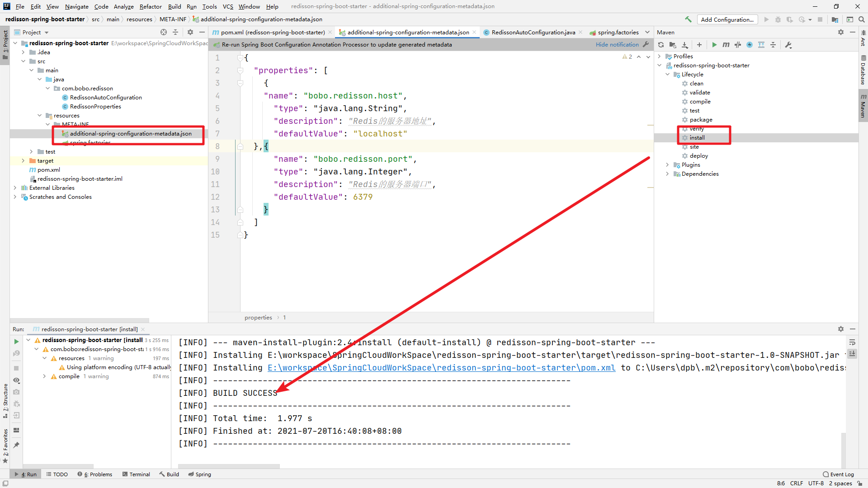Close the Run tab redisson-spring-boot-starter [install]
The image size is (868, 488).
click(x=143, y=329)
